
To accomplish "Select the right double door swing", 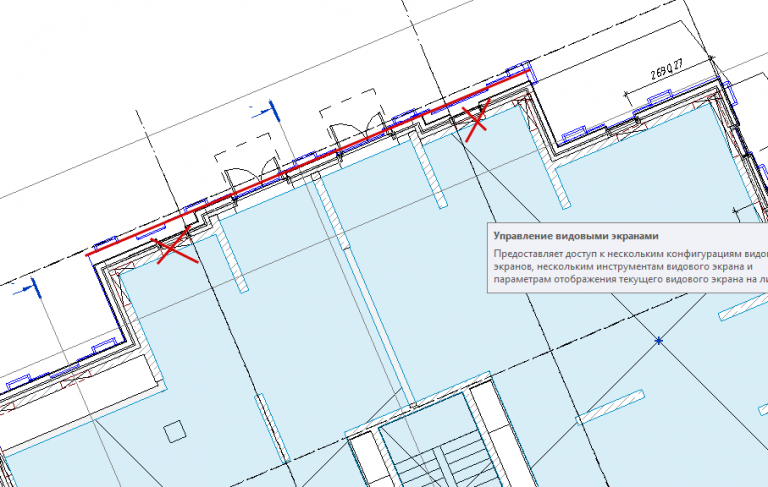I will pyautogui.click(x=357, y=130).
